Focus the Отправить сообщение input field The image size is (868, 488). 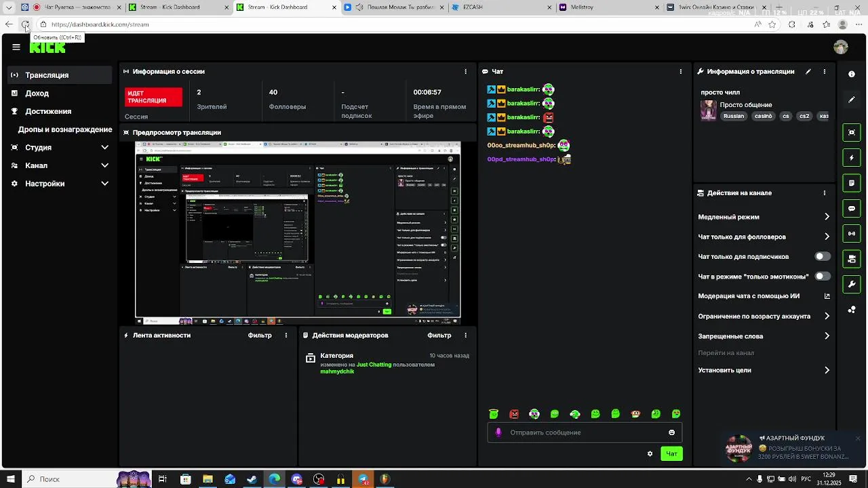point(585,432)
